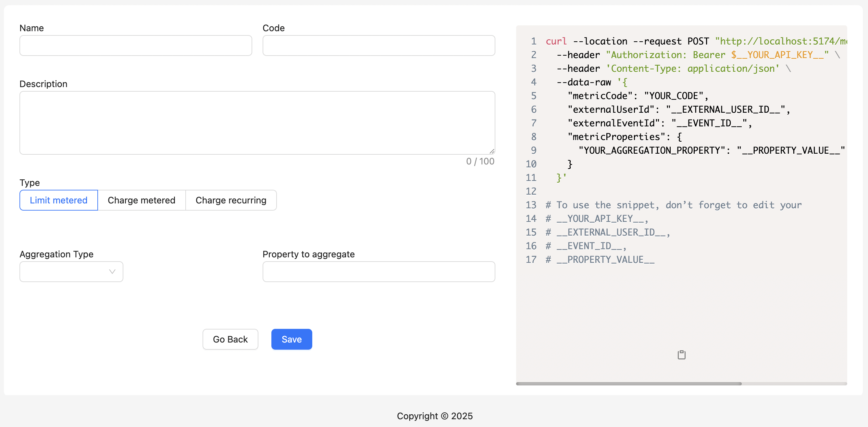
Task: Click the 0/100 character counter
Action: coord(480,161)
